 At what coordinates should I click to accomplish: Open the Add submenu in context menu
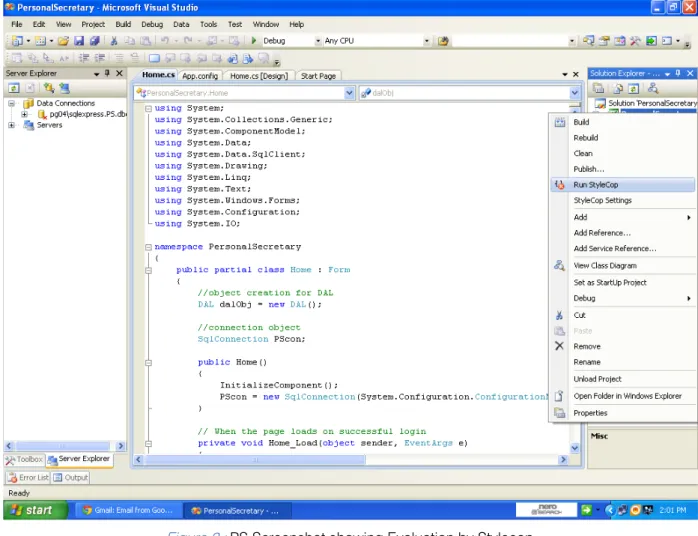[x=622, y=217]
